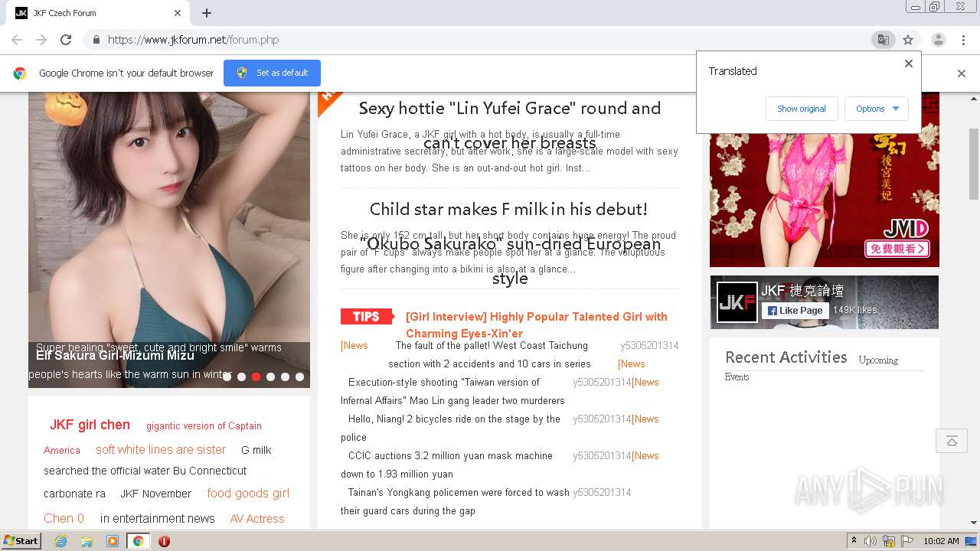The width and height of the screenshot is (980, 551).
Task: Open West Coast Taichung pallet news item
Action: pyautogui.click(x=490, y=354)
